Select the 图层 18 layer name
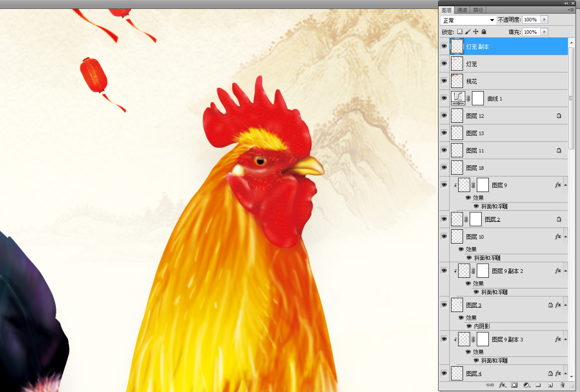The width and height of the screenshot is (580, 392). click(475, 168)
